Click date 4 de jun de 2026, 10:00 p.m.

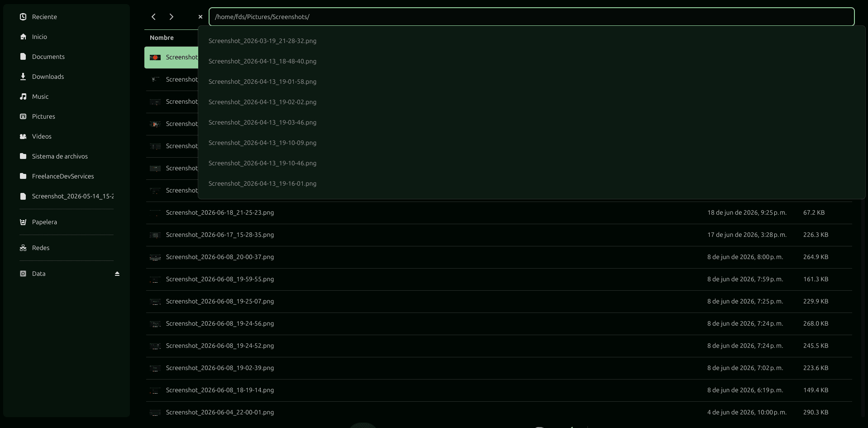(x=747, y=412)
